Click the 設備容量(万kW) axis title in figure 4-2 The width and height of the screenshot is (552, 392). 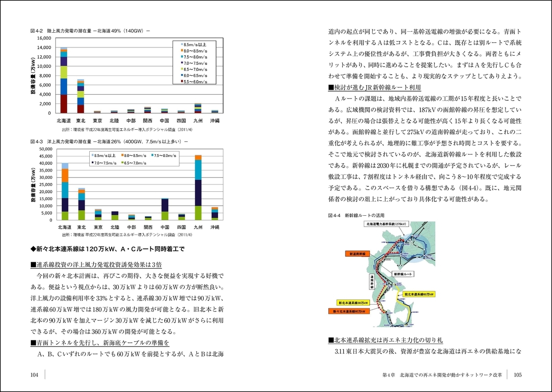tap(33, 75)
